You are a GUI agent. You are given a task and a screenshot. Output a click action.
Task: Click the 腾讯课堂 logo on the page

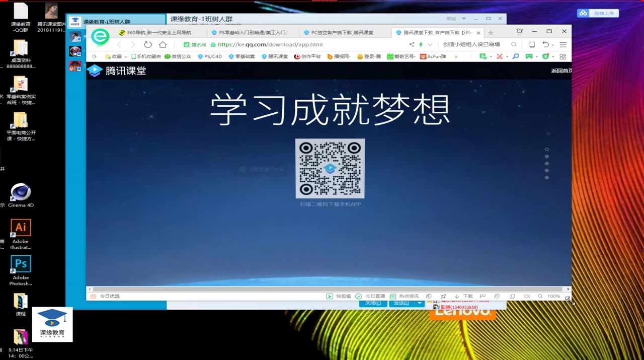pos(117,71)
